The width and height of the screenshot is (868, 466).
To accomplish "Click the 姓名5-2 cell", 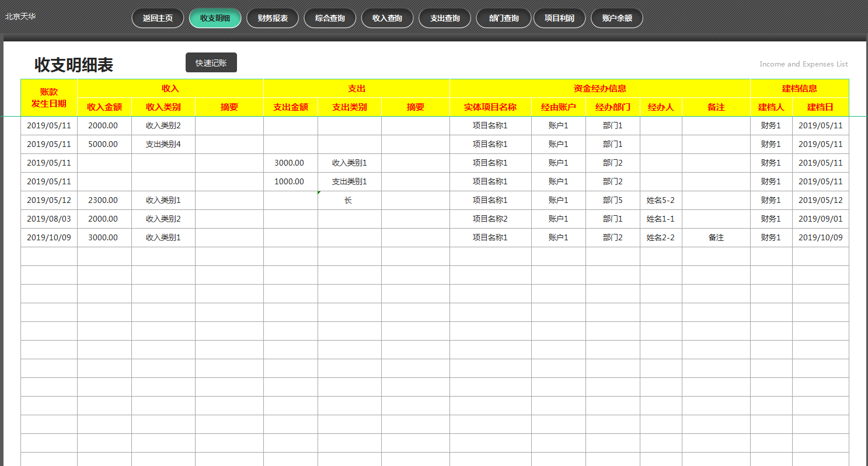I will 661,201.
